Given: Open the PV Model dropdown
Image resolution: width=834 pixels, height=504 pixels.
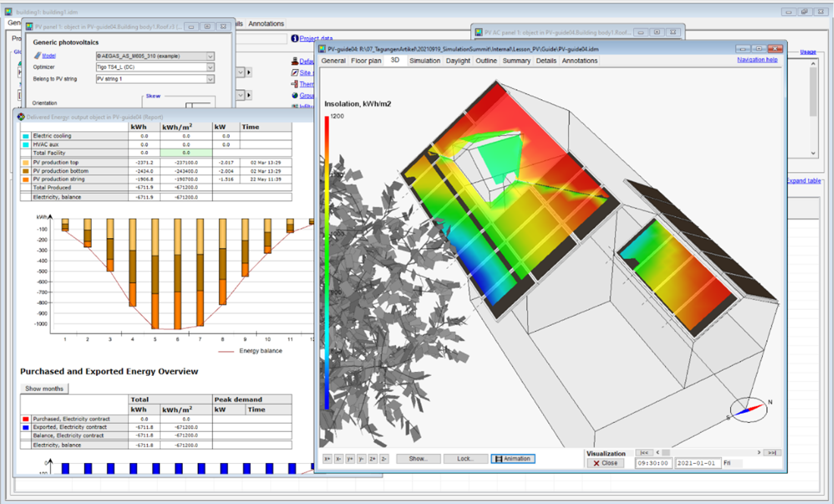Looking at the screenshot, I should pos(210,56).
